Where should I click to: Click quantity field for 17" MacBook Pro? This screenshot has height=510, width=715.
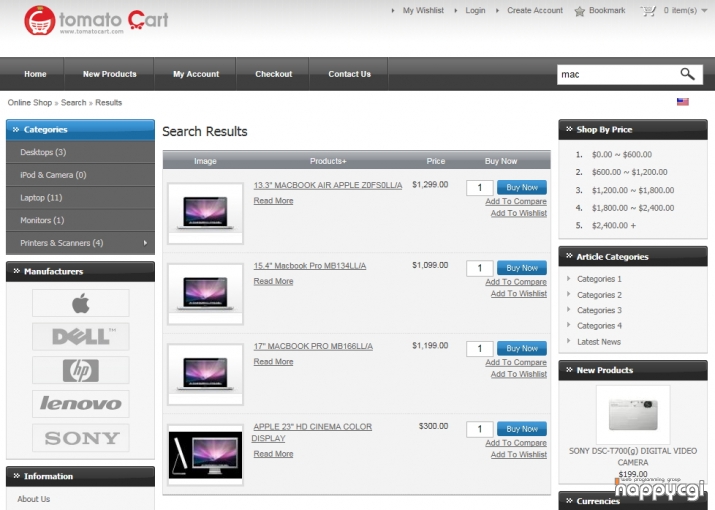(479, 349)
